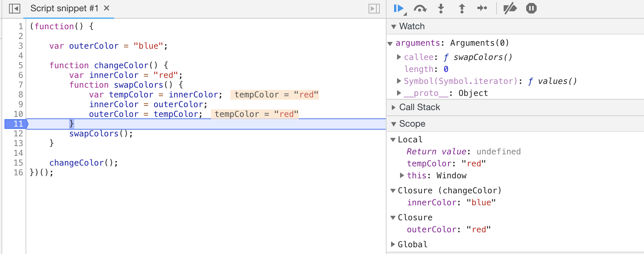Expand the Call Stack section
Screen dimensions: 644x254
394,108
